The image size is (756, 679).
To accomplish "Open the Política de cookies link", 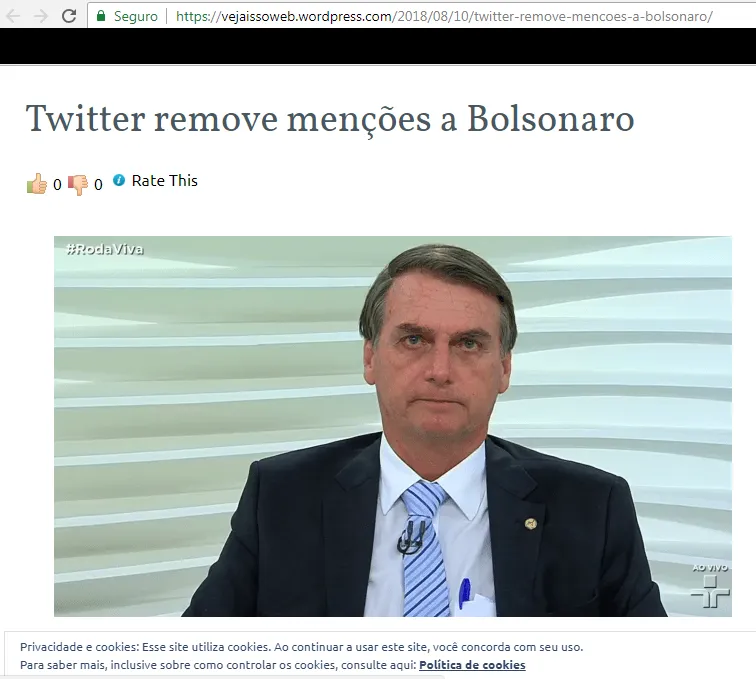I will tap(472, 665).
